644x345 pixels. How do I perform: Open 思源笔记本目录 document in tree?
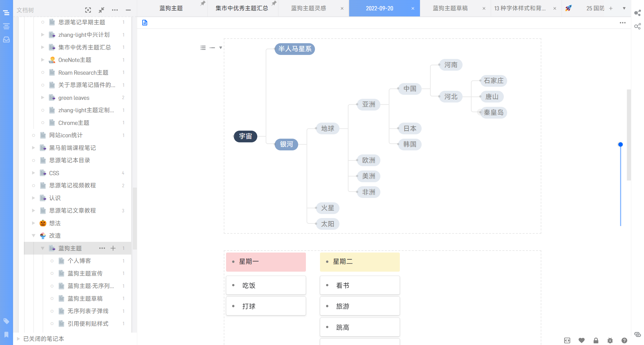70,160
